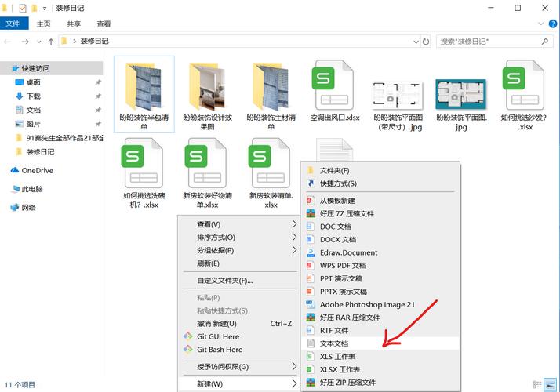Open the 主页 ribbon tab
Screen dimensions: 560x392
[x=44, y=24]
